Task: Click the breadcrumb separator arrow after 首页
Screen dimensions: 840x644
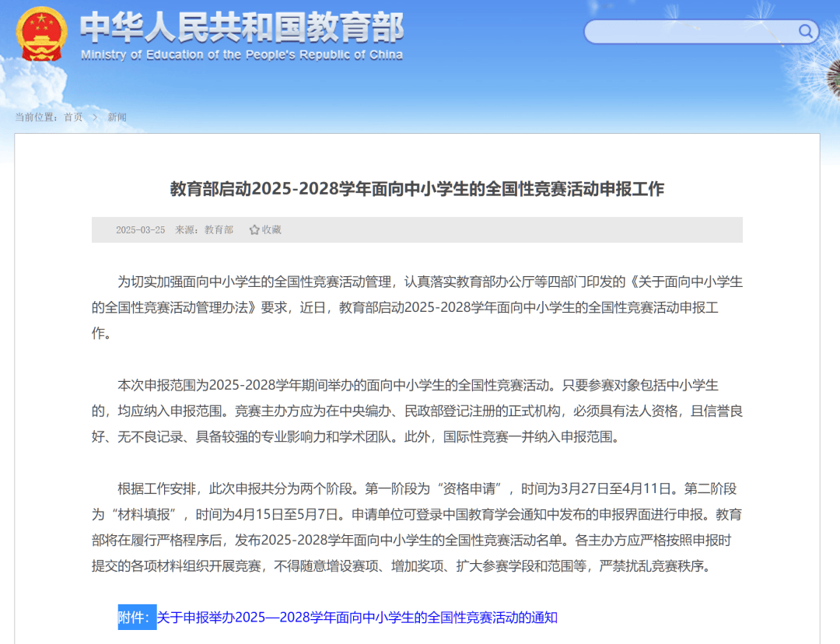Action: [x=95, y=117]
